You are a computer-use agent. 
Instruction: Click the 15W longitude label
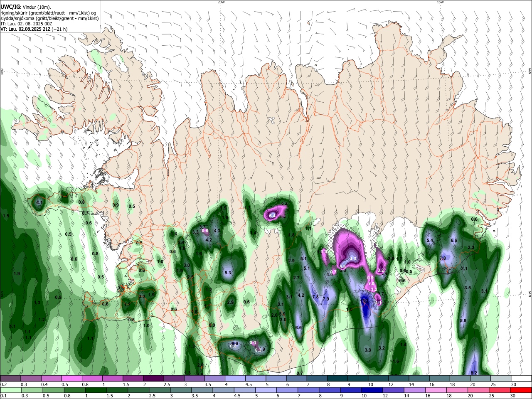(440, 2)
